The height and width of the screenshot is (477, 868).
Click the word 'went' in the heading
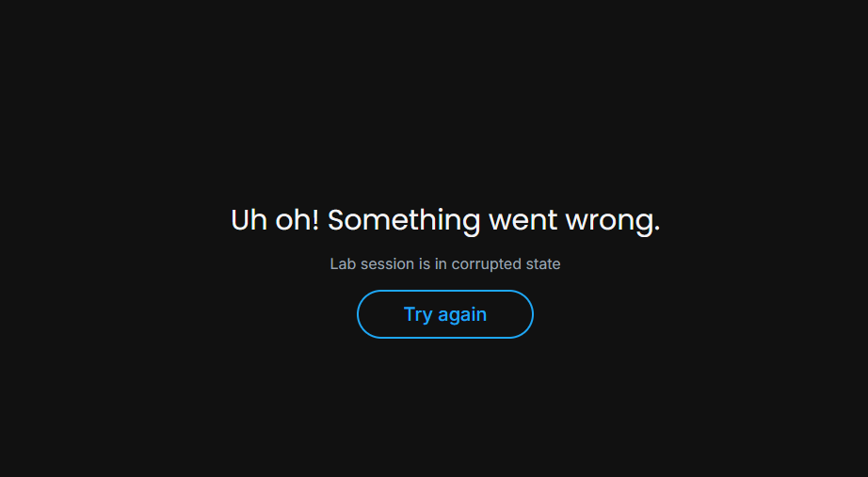[522, 220]
